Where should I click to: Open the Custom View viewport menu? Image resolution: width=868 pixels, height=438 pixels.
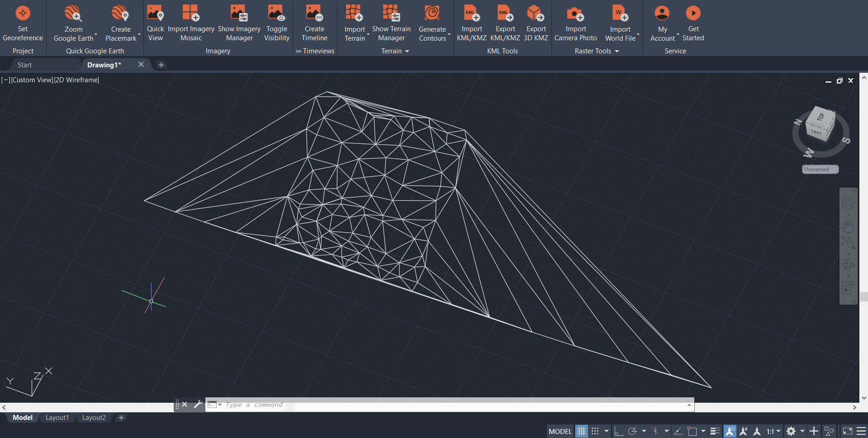[32, 80]
